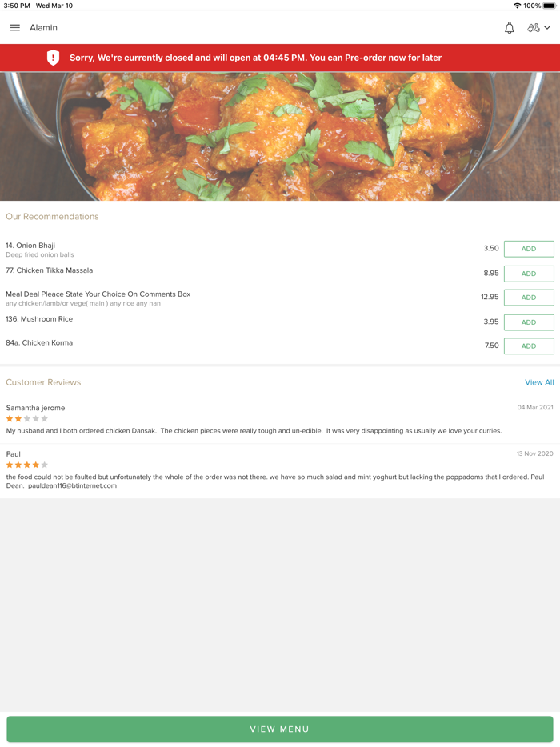Screen dimensions: 560x747
Task: Tap Paul's four-star rating
Action: pos(27,465)
